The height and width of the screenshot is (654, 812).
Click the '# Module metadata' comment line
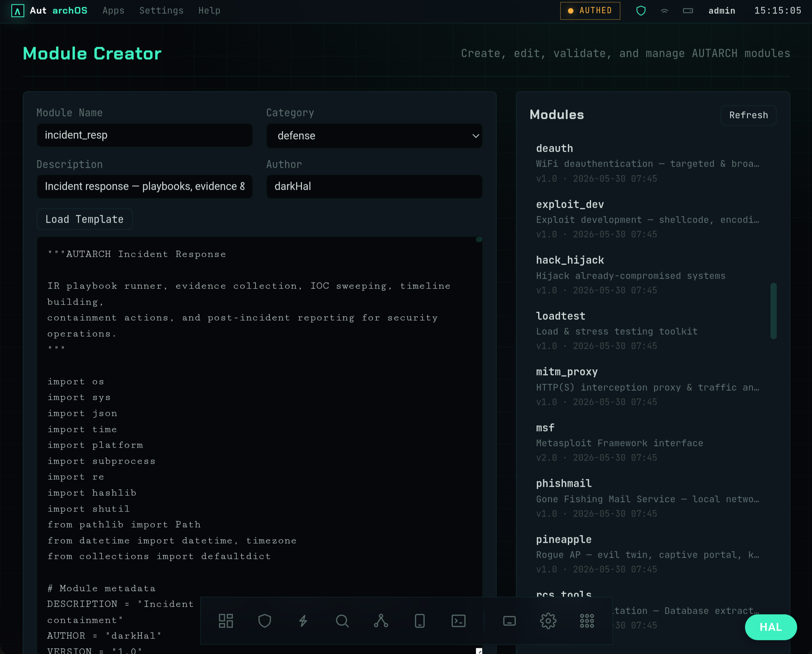[101, 588]
